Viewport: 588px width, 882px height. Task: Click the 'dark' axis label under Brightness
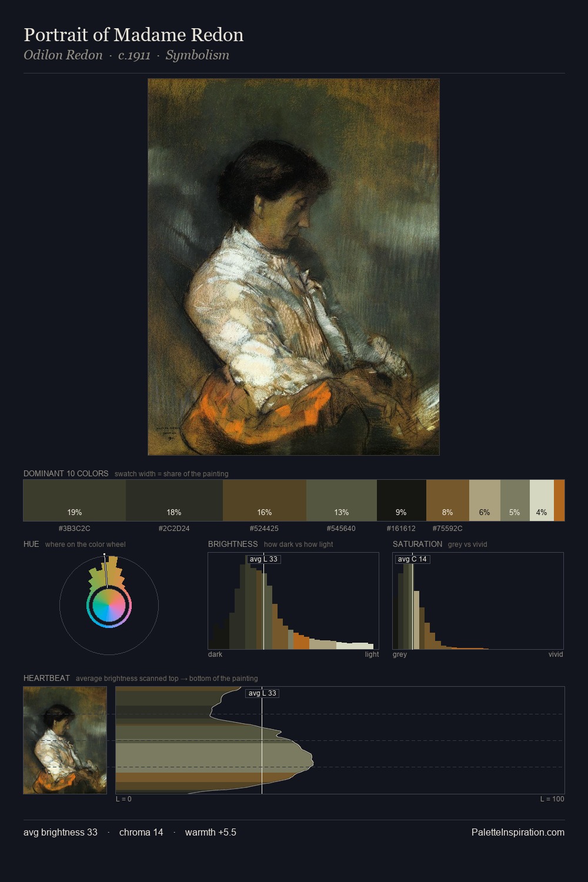pyautogui.click(x=215, y=654)
